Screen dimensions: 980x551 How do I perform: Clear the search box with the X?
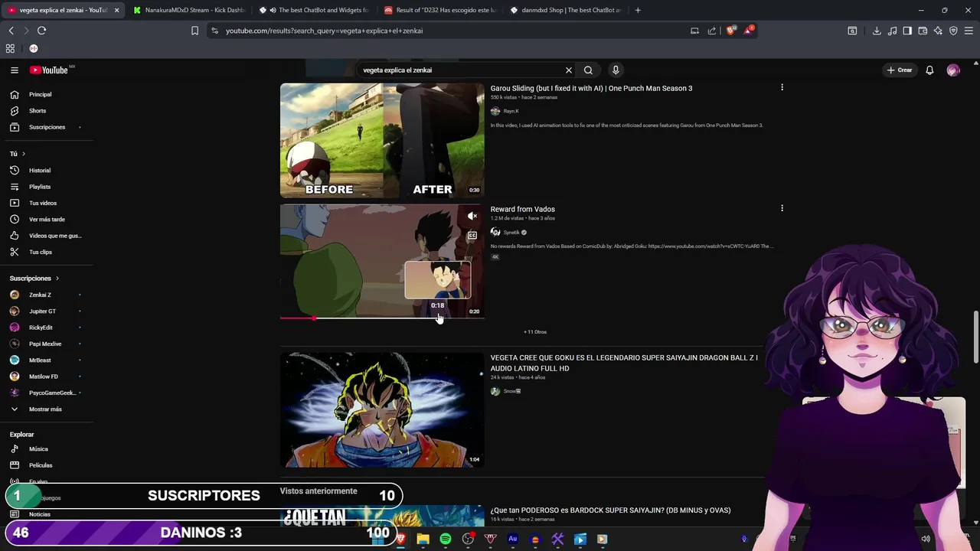569,70
